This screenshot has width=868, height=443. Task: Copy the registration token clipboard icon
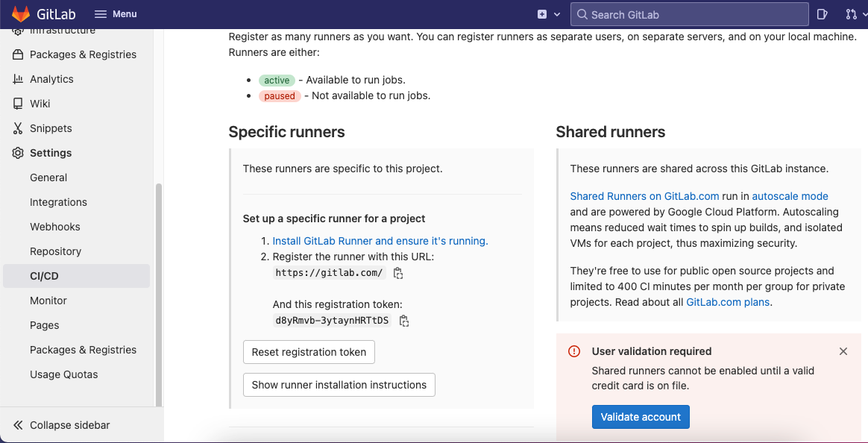click(404, 321)
